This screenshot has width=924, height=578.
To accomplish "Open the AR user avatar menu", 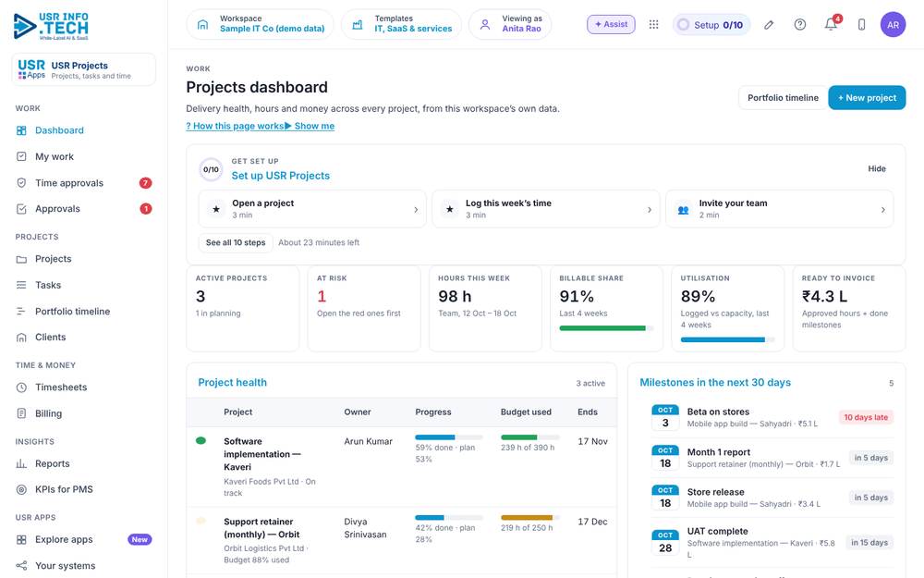I will (893, 24).
